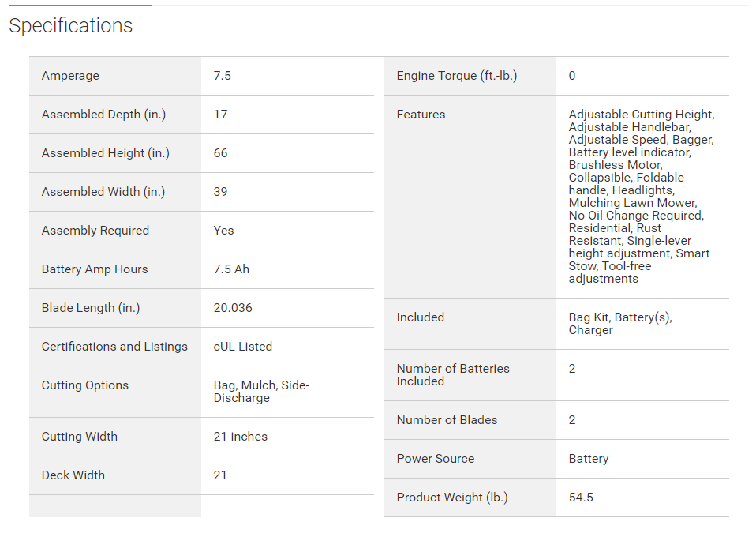Screen dimensions: 756x537
Task: Click the Features list starting with Adjustable Cutting Height
Action: (x=640, y=197)
